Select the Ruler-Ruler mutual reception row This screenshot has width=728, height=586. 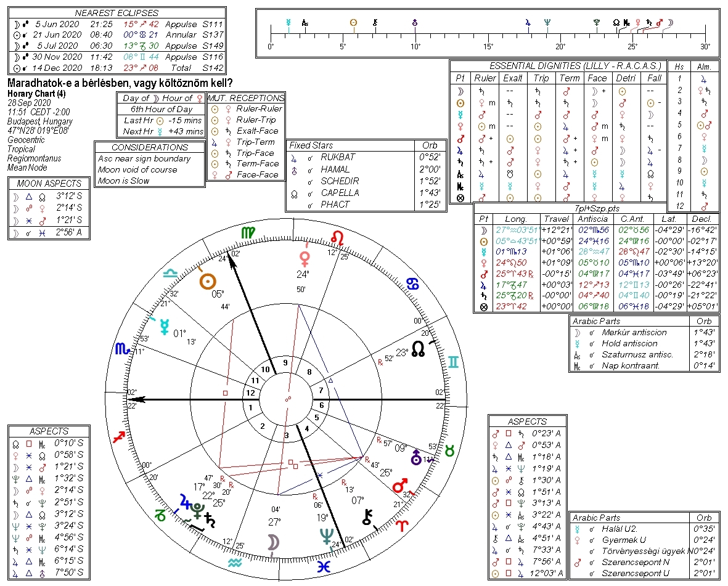(x=246, y=109)
